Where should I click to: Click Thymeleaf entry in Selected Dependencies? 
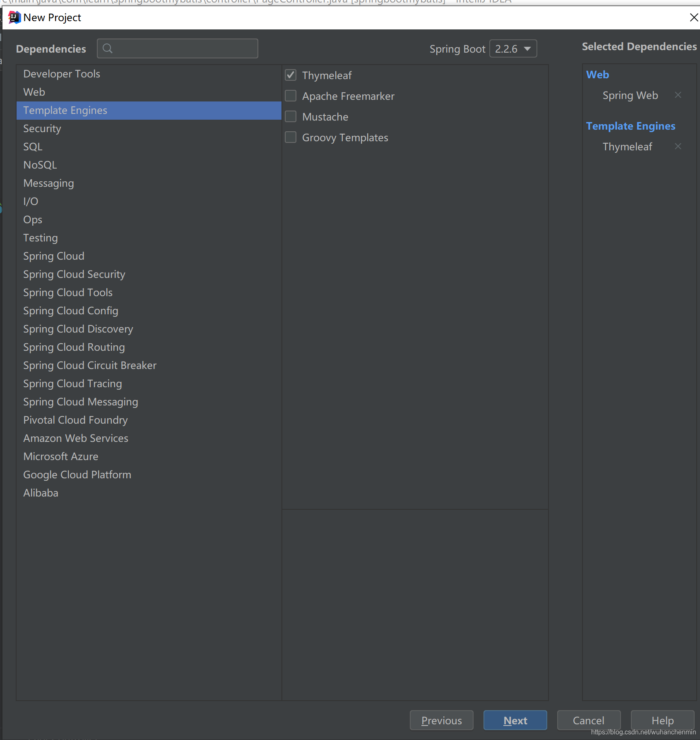tap(627, 147)
